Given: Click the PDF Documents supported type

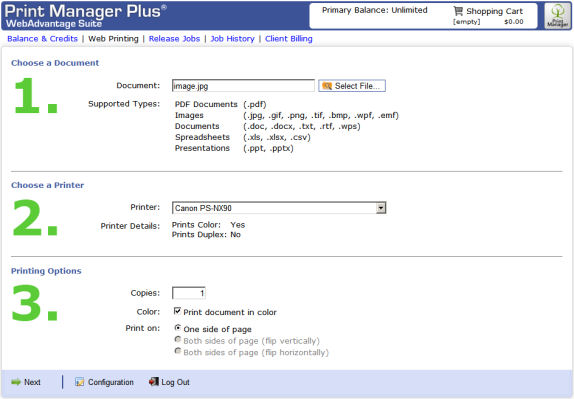Looking at the screenshot, I should (x=220, y=104).
